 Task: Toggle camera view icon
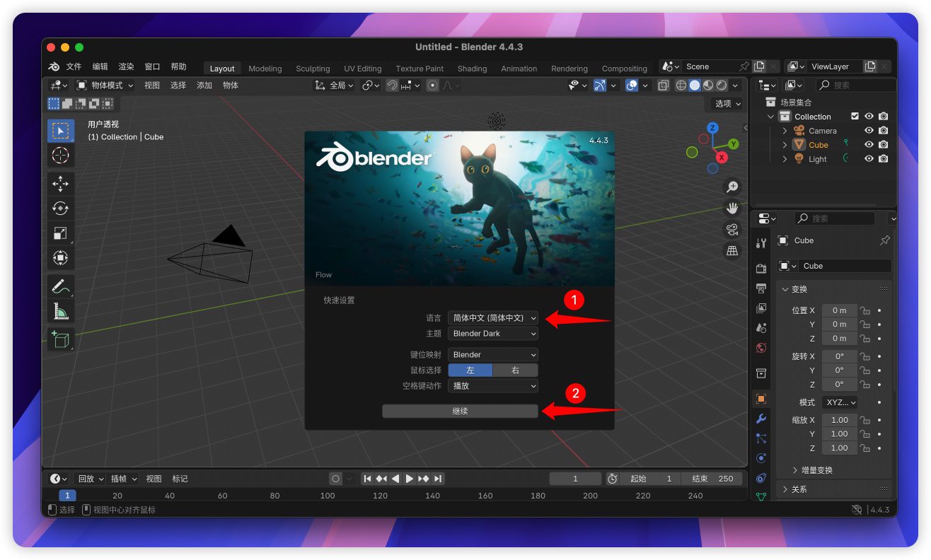click(732, 229)
